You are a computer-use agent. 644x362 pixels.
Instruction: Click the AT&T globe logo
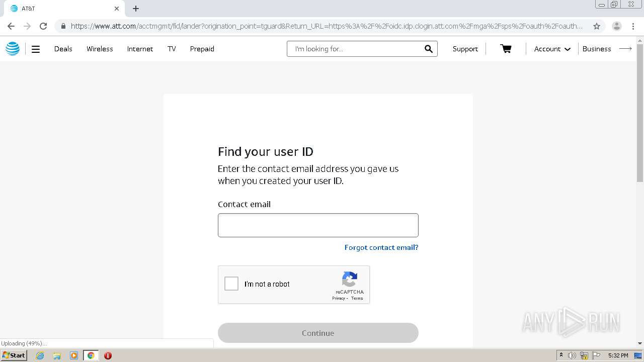pyautogui.click(x=13, y=49)
